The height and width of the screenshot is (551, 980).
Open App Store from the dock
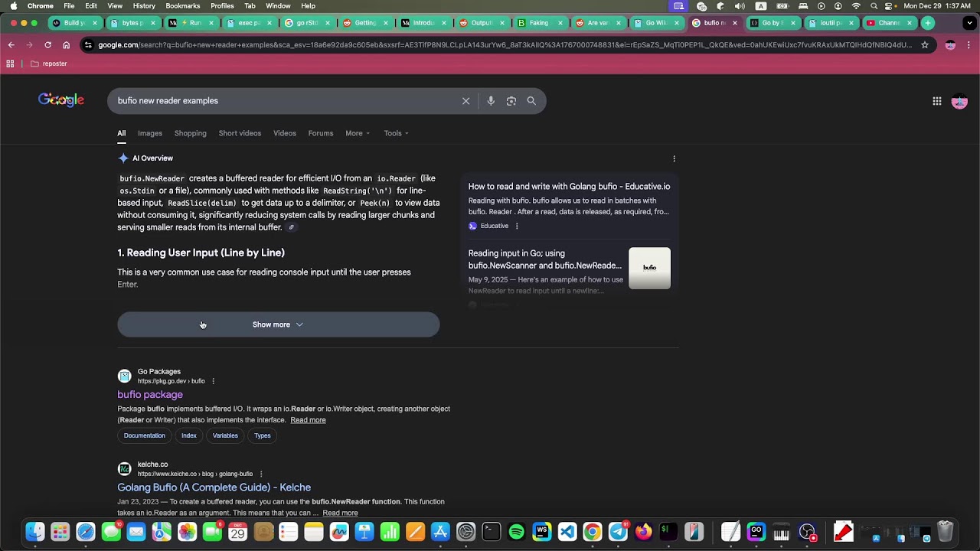[440, 531]
